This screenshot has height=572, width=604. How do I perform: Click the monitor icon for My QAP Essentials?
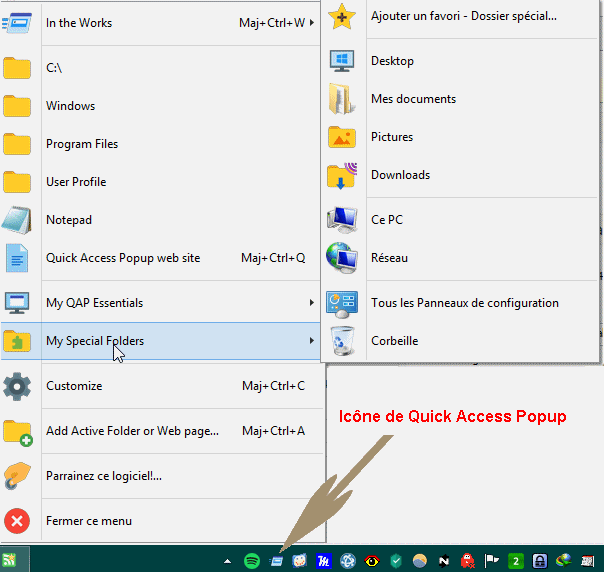pyautogui.click(x=17, y=303)
